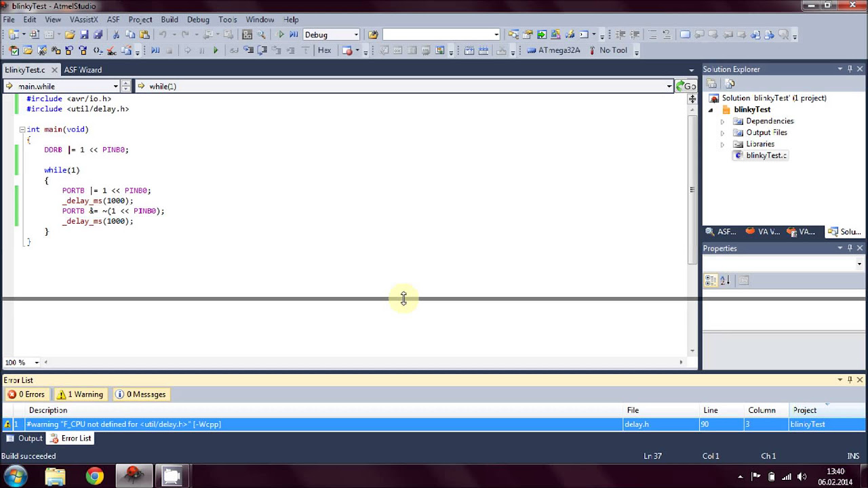This screenshot has width=868, height=488.
Task: Click the Undo arrow icon
Action: [163, 35]
